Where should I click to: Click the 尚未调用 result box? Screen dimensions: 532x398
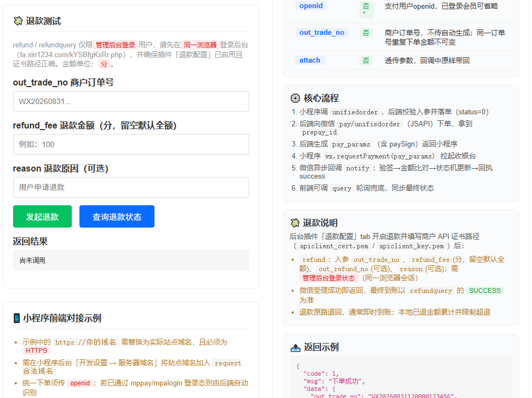point(131,260)
